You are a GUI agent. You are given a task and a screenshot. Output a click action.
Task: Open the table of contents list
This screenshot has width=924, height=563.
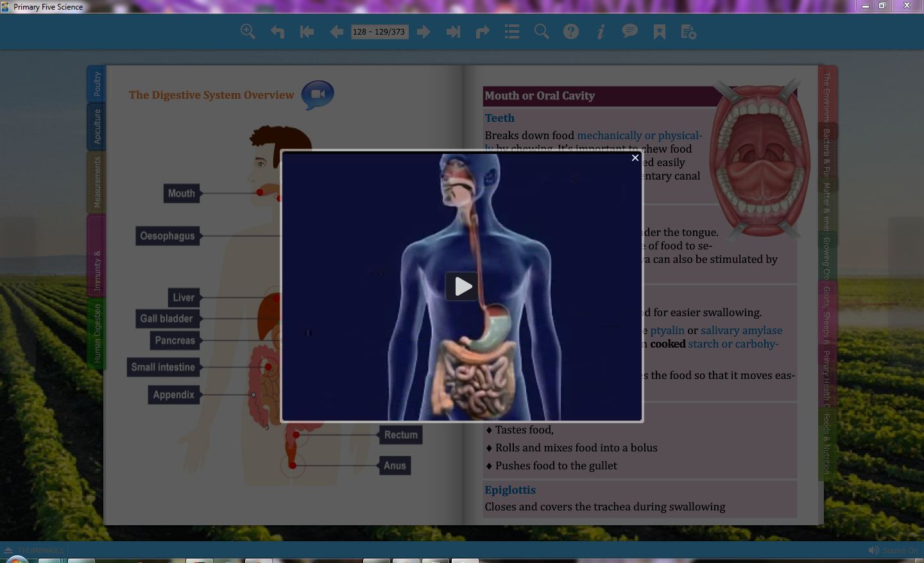[x=512, y=32]
